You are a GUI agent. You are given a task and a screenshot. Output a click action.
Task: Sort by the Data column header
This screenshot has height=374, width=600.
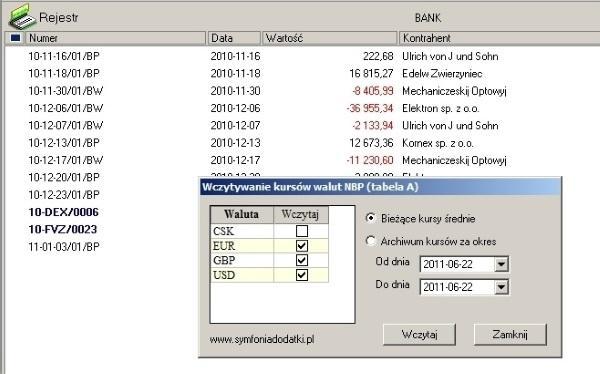[x=234, y=38]
